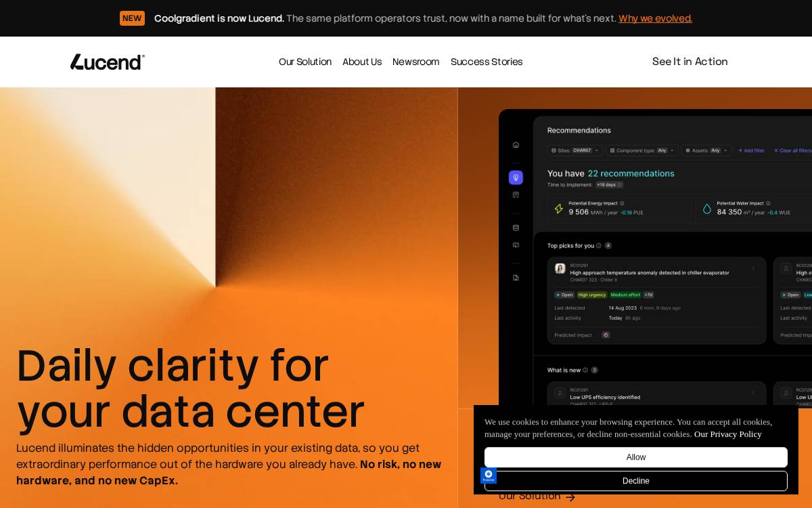Click the What is new count badge 3
The height and width of the screenshot is (508, 812).
595,371
